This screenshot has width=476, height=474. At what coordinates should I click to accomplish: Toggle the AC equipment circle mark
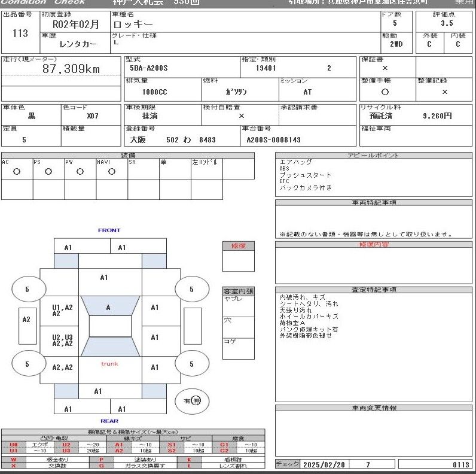[x=17, y=172]
